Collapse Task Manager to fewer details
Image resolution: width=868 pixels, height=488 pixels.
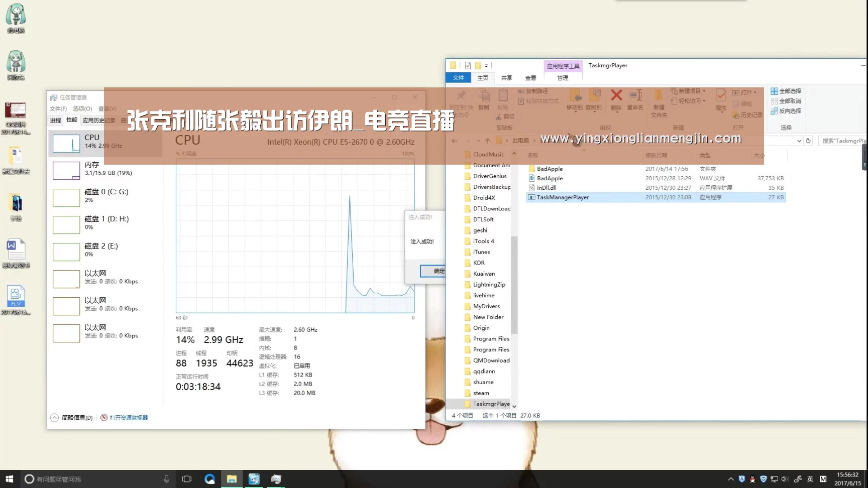coord(72,418)
